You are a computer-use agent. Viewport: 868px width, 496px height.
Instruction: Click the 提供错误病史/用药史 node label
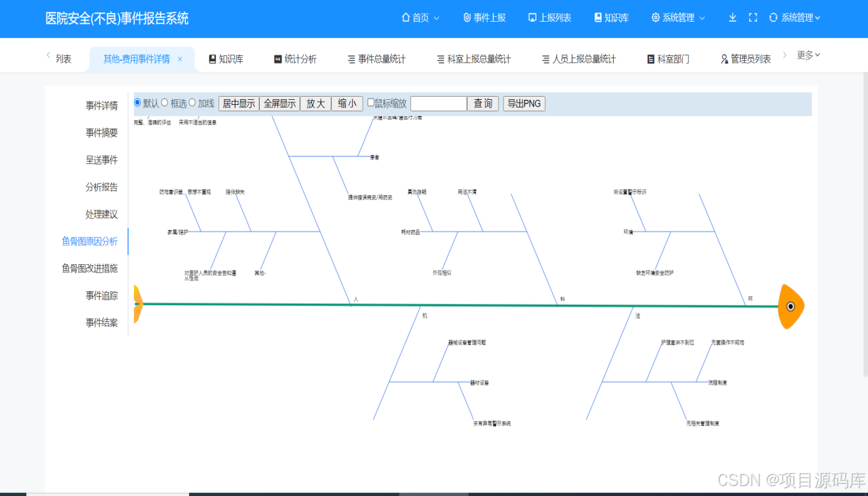(370, 197)
